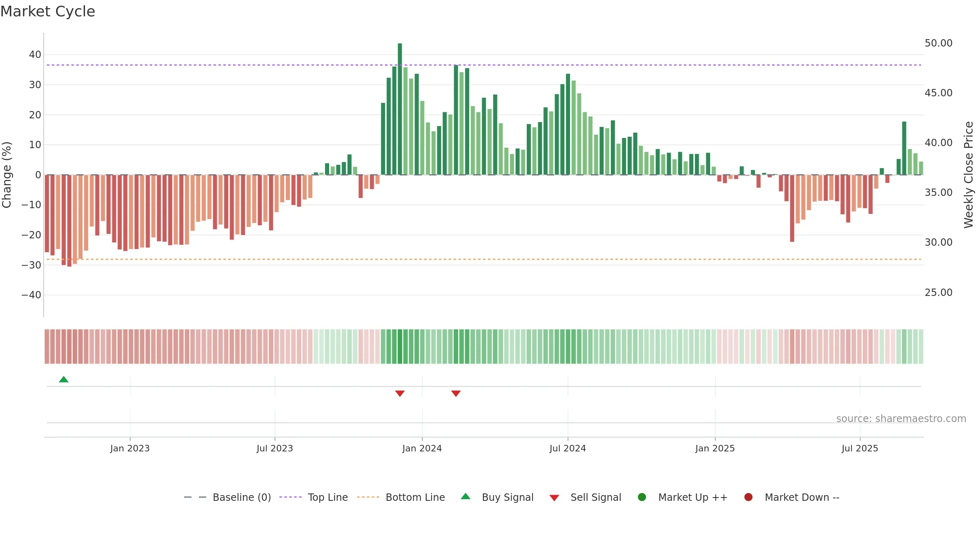Click the −20 change axis label
The width and height of the screenshot is (980, 551).
click(x=31, y=235)
